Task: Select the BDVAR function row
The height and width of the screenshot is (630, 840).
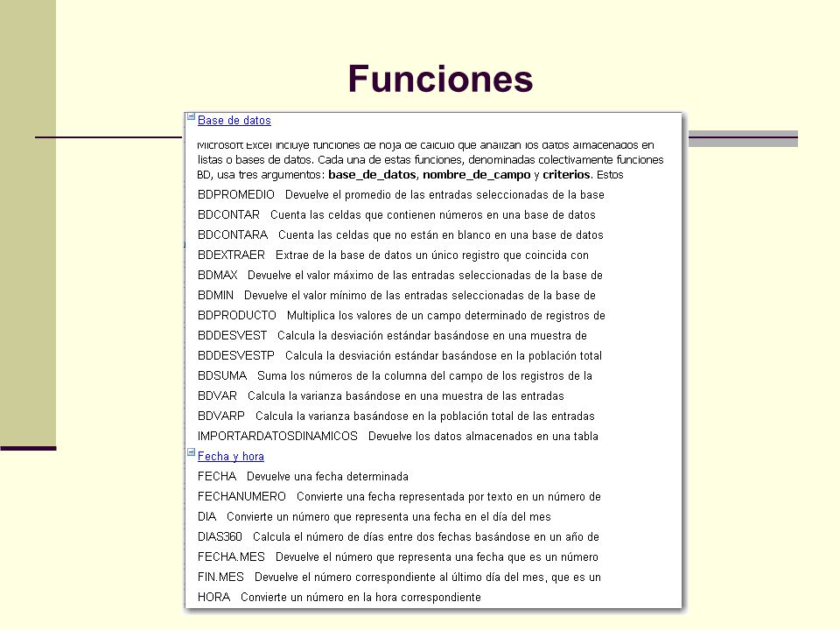Action: [381, 395]
